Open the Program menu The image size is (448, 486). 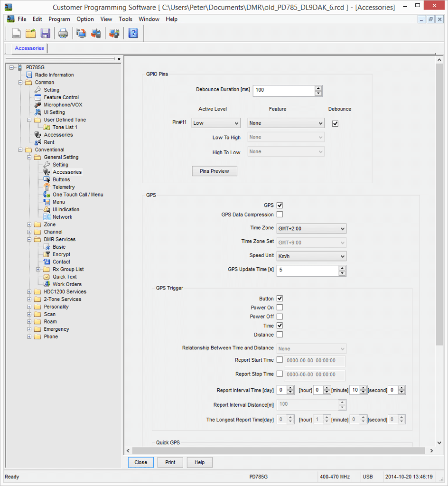59,19
